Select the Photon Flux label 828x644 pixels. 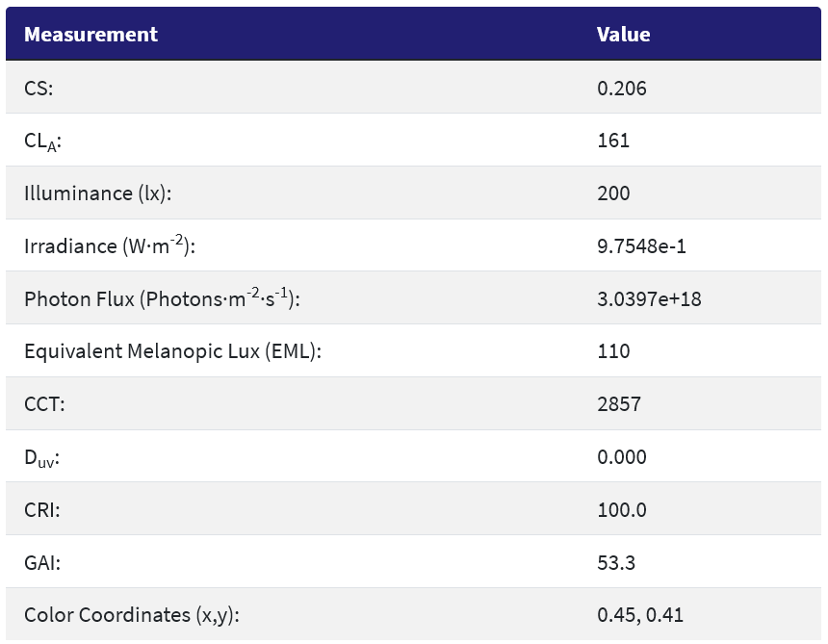[163, 298]
